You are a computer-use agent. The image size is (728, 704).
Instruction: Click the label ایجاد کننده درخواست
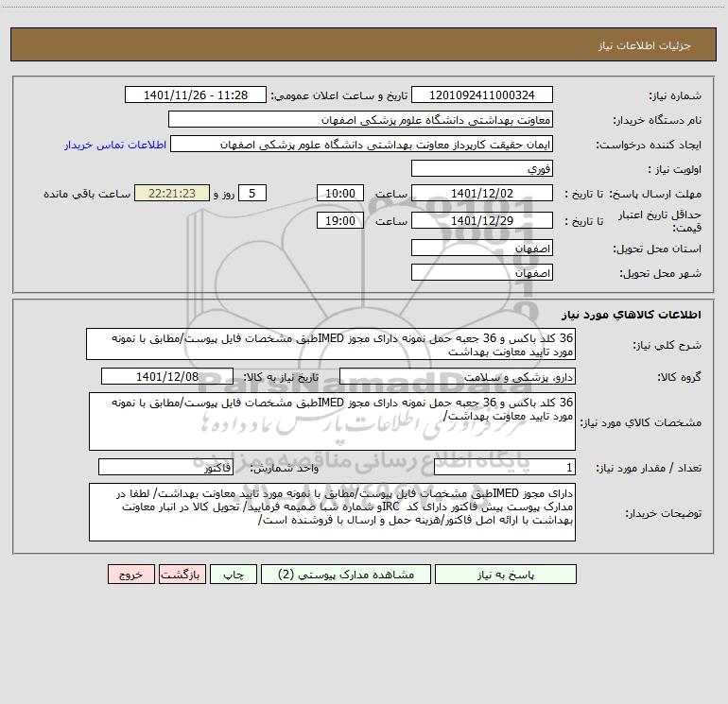click(649, 145)
